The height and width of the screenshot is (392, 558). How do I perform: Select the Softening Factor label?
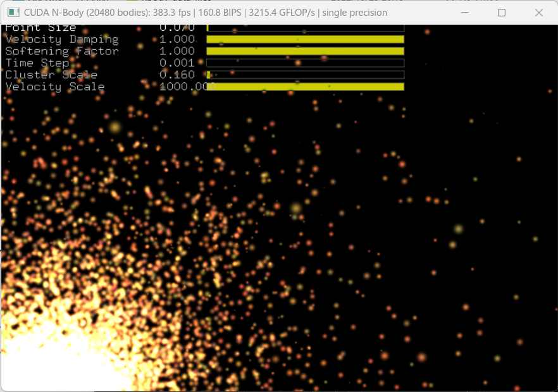click(x=62, y=51)
